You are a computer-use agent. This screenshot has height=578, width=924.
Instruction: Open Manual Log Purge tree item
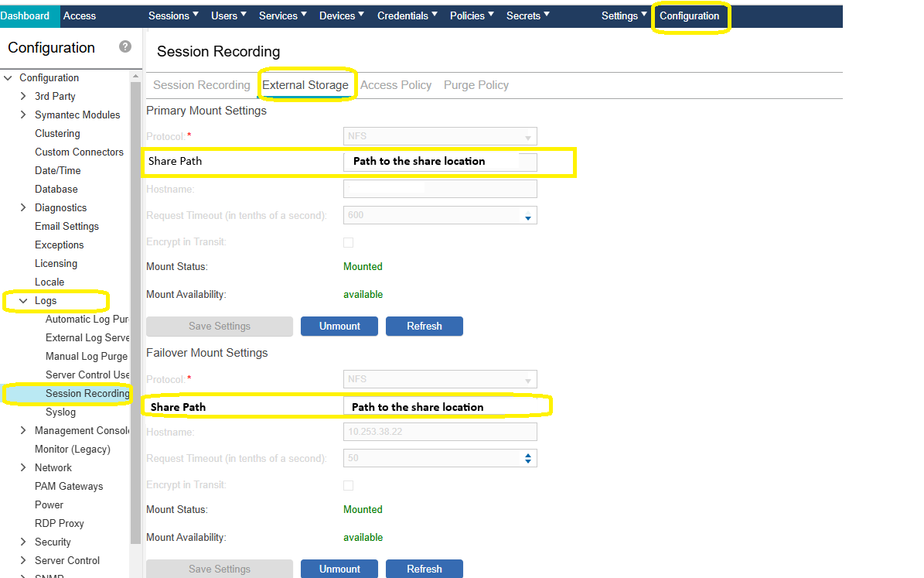coord(87,356)
